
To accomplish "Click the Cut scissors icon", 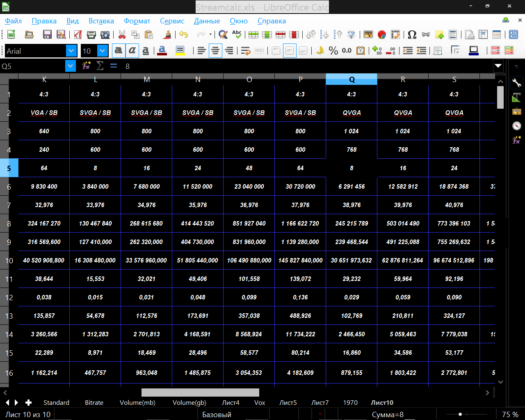I will click(122, 35).
